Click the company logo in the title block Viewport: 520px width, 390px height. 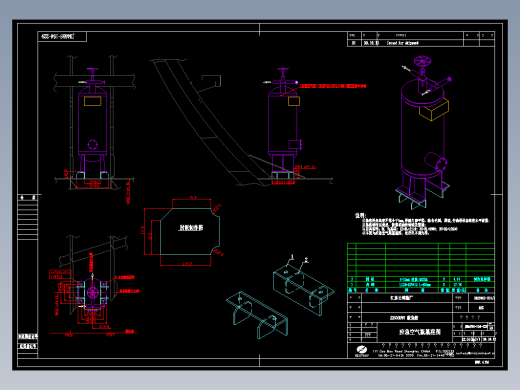362,351
